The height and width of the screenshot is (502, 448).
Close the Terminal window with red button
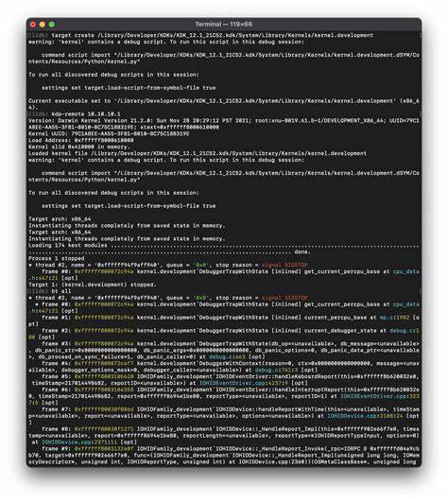click(x=33, y=25)
